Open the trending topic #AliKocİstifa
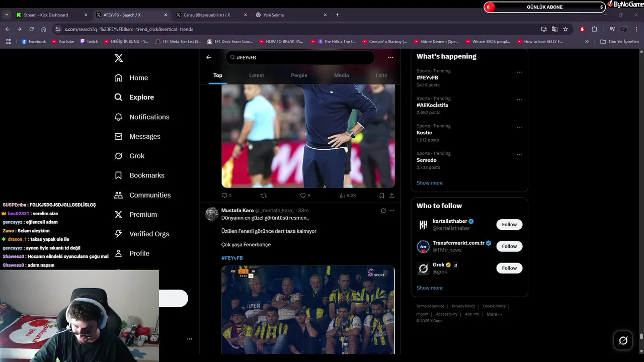The width and height of the screenshot is (644, 362). click(x=432, y=105)
